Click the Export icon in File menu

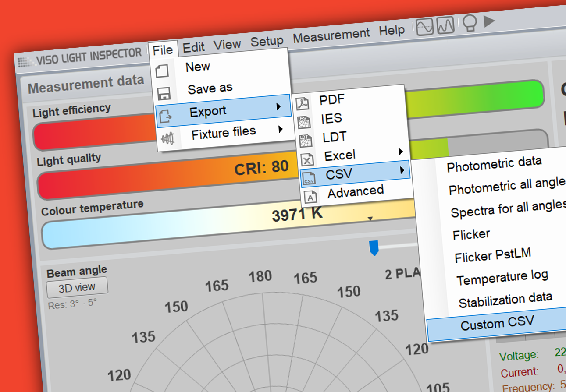(x=166, y=116)
